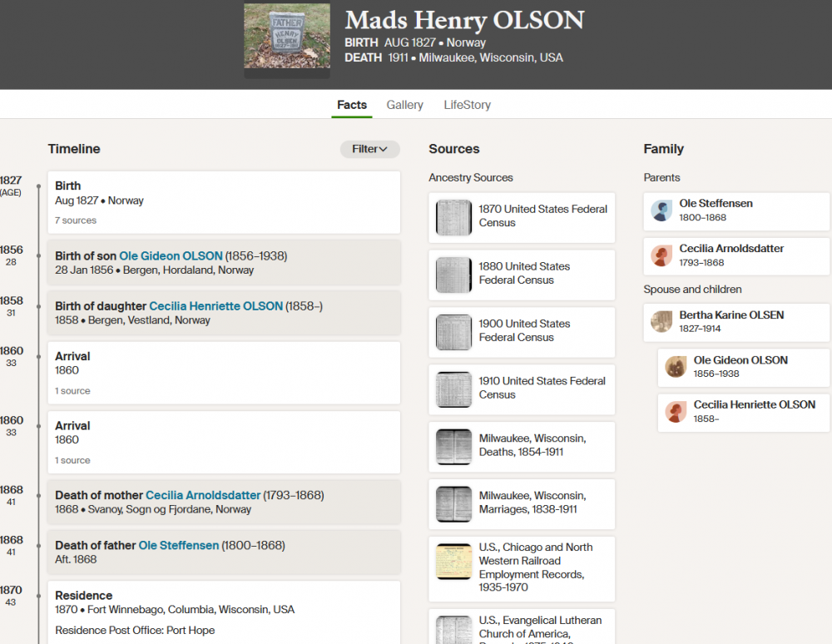View the 7 sources for the Birth event
Image resolution: width=832 pixels, height=644 pixels.
pyautogui.click(x=76, y=220)
